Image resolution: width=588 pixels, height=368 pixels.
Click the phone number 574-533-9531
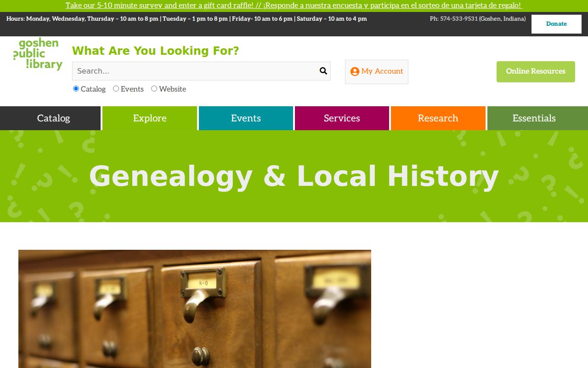459,19
